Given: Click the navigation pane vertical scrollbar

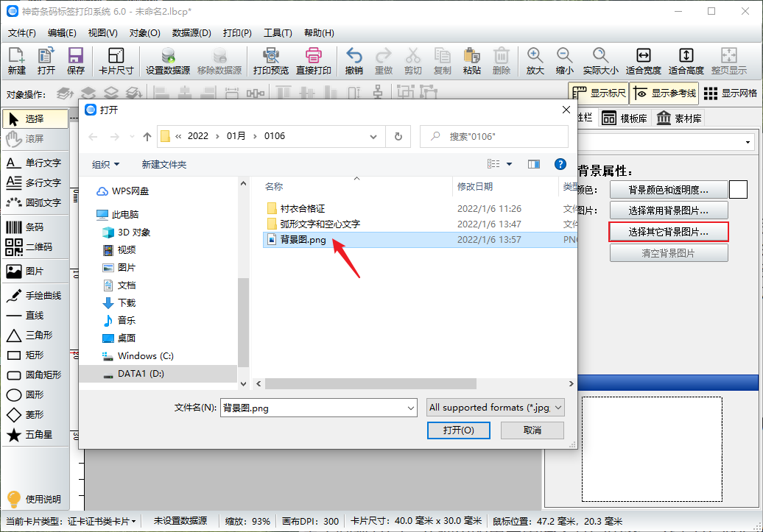Looking at the screenshot, I should [243, 322].
